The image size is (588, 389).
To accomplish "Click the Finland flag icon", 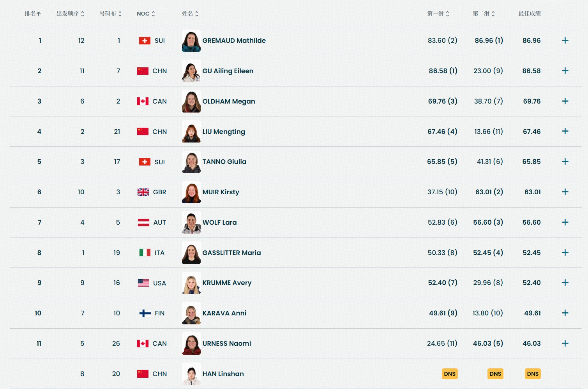I will coord(145,313).
